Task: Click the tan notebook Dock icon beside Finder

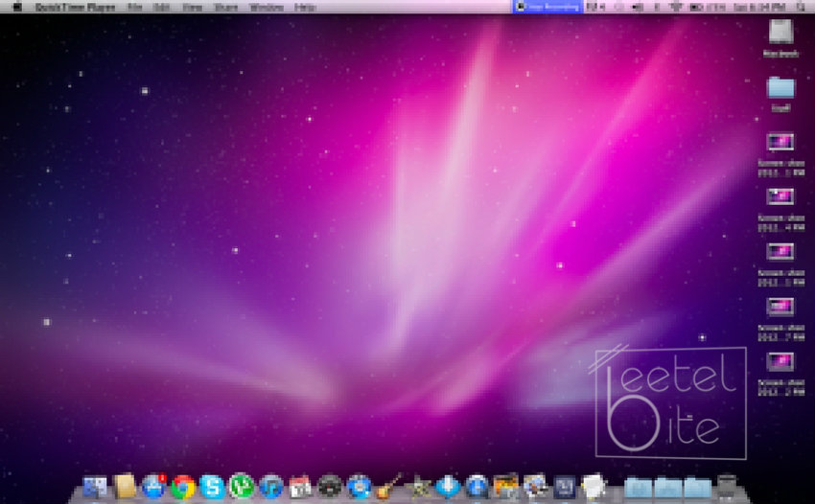Action: pos(125,487)
